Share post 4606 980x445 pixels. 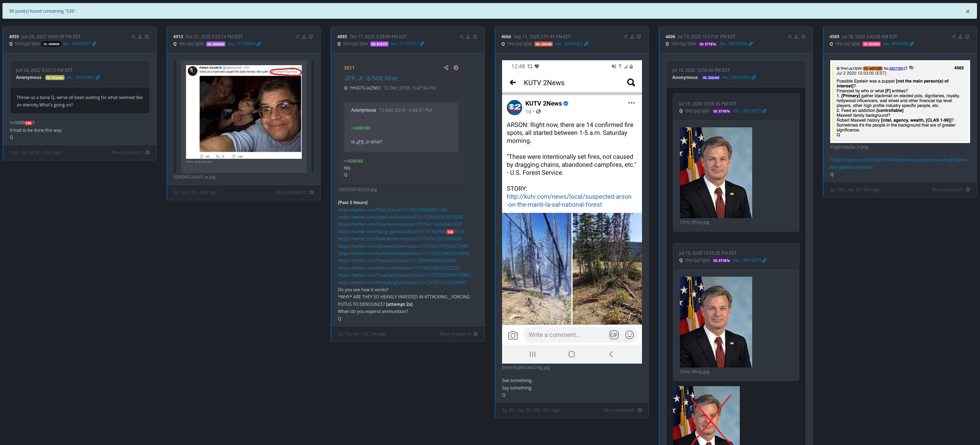tap(789, 37)
